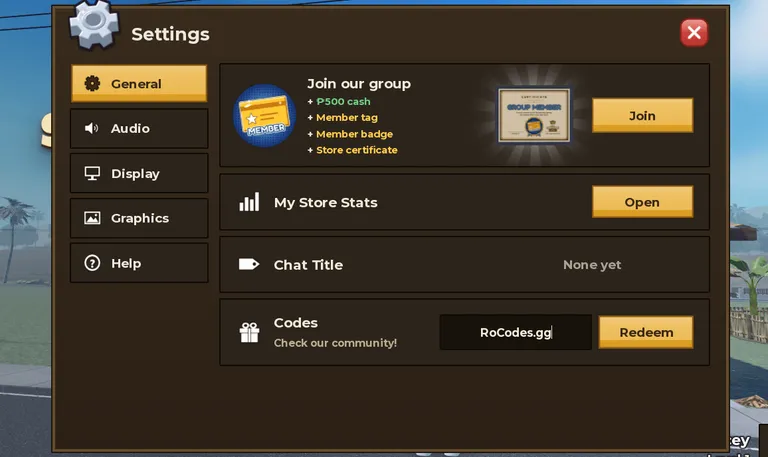
Task: Click the 'Chat Title' label
Action: point(309,265)
